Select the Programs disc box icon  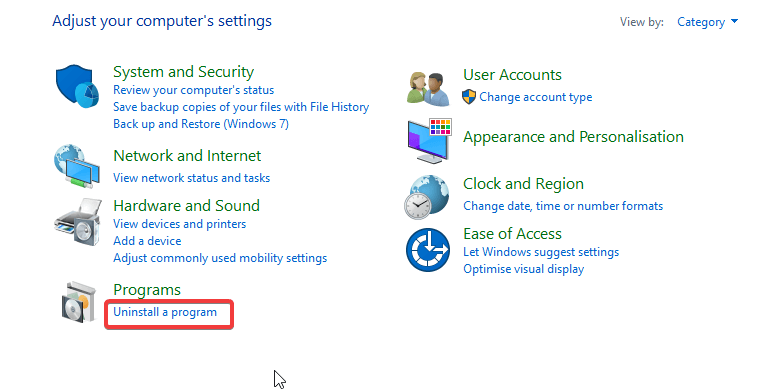tap(79, 302)
